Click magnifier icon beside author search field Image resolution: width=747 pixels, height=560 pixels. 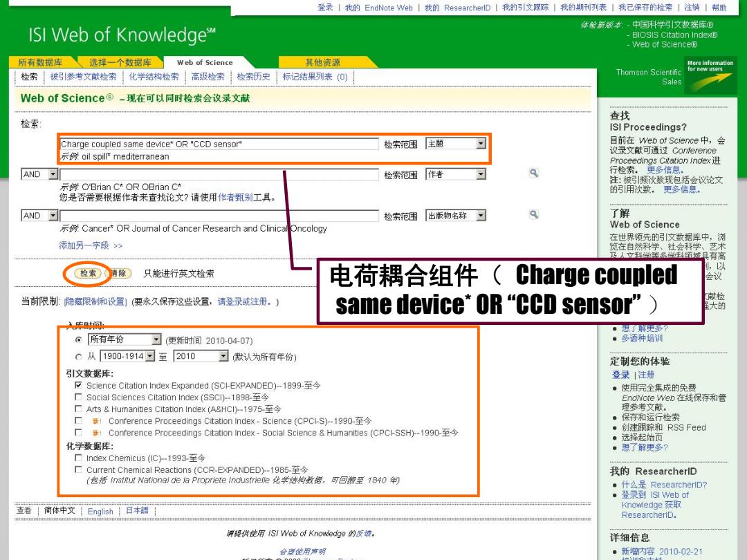534,174
